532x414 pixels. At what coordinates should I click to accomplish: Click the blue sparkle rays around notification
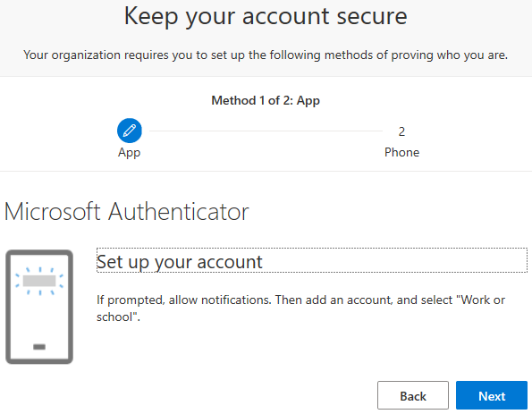39,281
